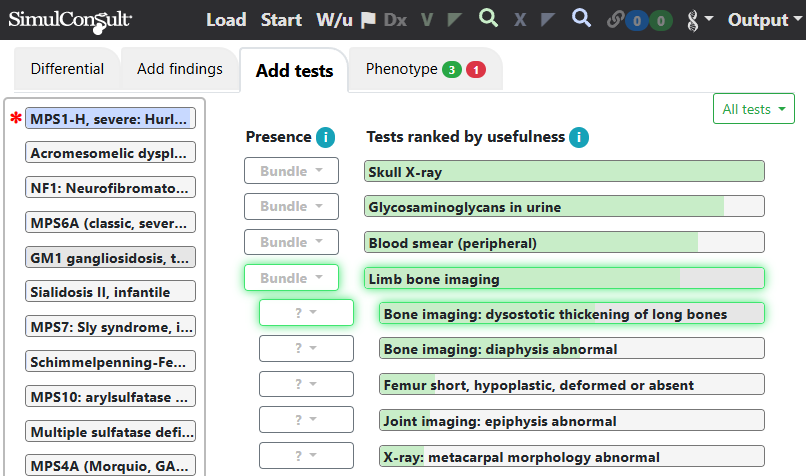
Task: Click the info icon next to Presence
Action: coord(325,137)
